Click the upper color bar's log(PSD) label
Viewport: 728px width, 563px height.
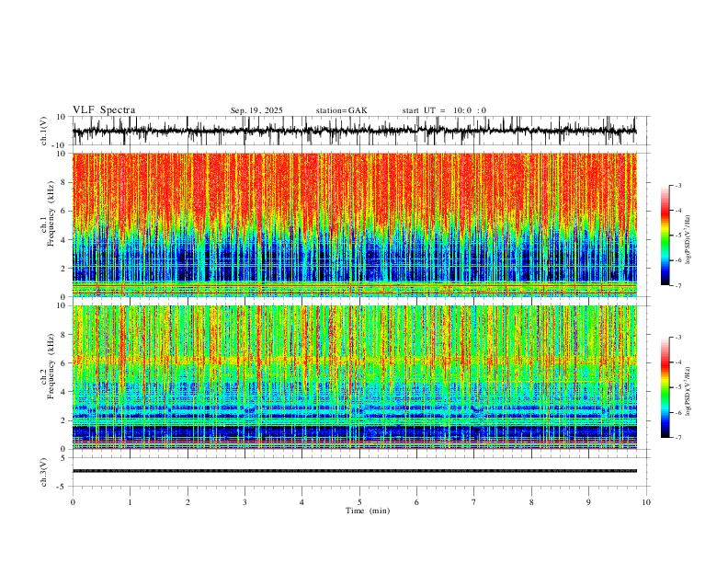pyautogui.click(x=688, y=239)
